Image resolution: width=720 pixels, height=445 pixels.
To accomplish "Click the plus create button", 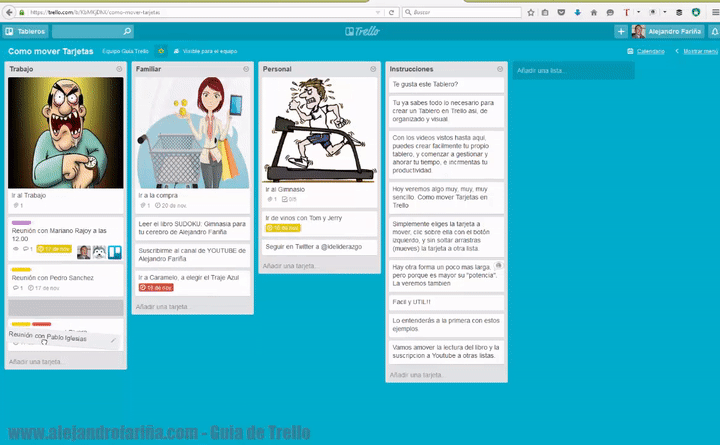I will (621, 31).
